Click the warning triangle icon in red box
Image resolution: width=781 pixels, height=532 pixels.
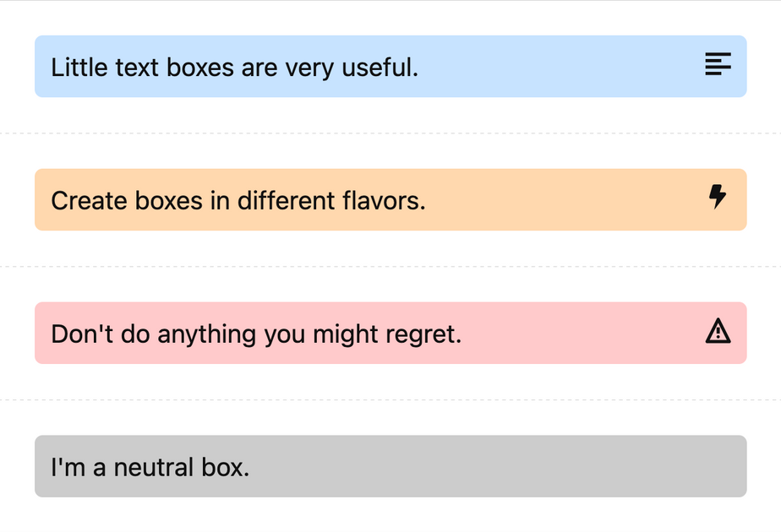(x=718, y=332)
